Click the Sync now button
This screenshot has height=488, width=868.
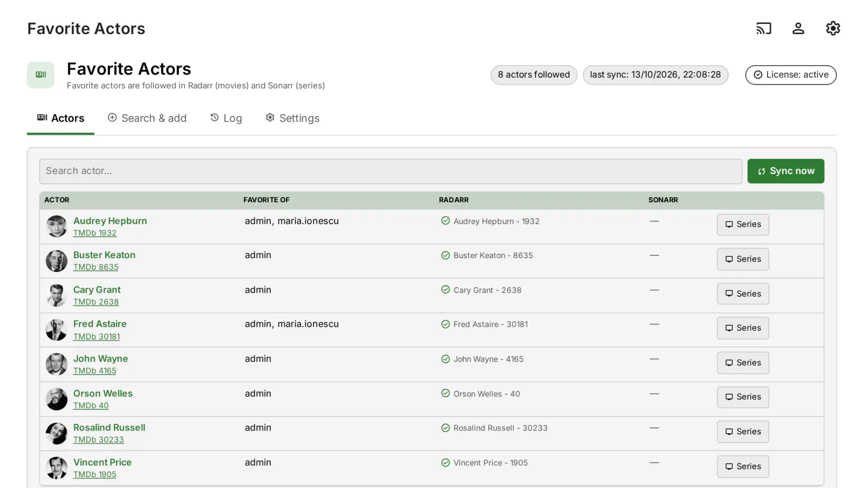click(786, 171)
